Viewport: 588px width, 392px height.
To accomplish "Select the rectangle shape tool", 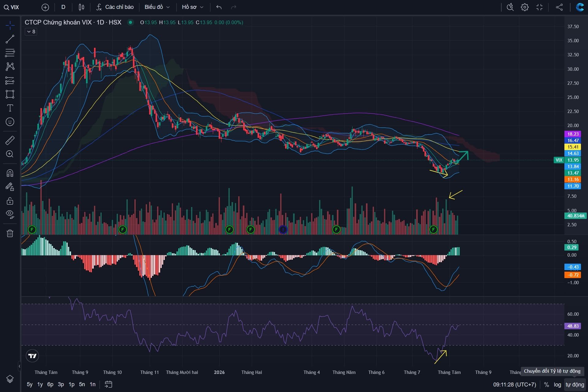I will (x=10, y=94).
